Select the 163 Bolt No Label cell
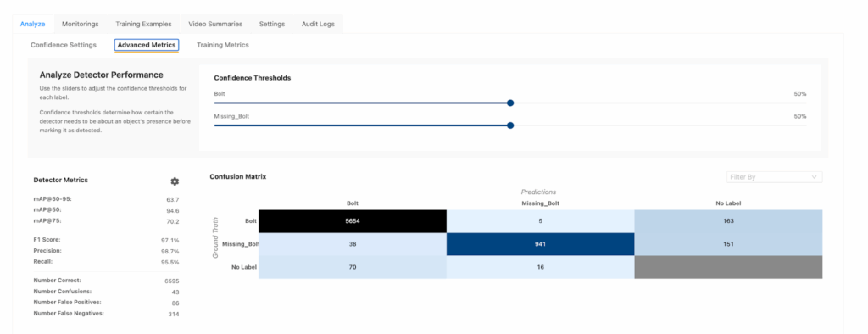 pos(728,221)
